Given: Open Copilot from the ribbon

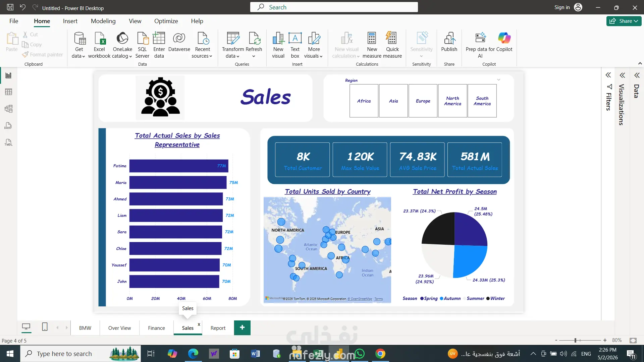Looking at the screenshot, I should pyautogui.click(x=504, y=42).
